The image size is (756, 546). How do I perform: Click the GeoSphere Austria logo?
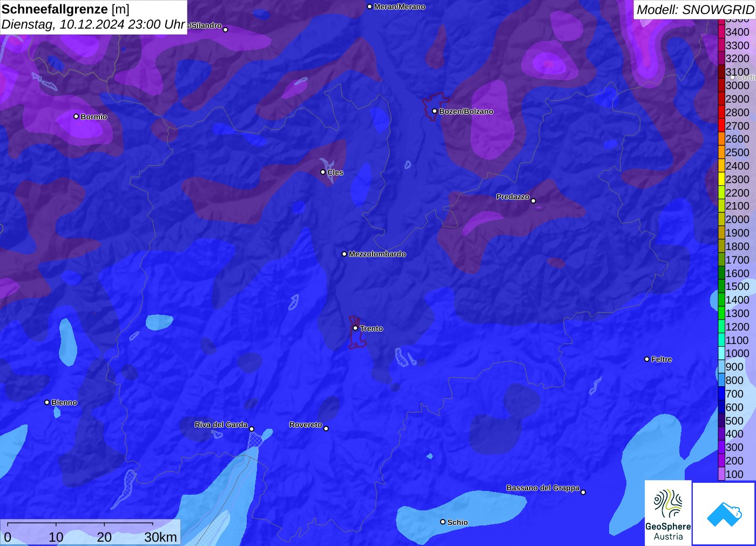668,513
